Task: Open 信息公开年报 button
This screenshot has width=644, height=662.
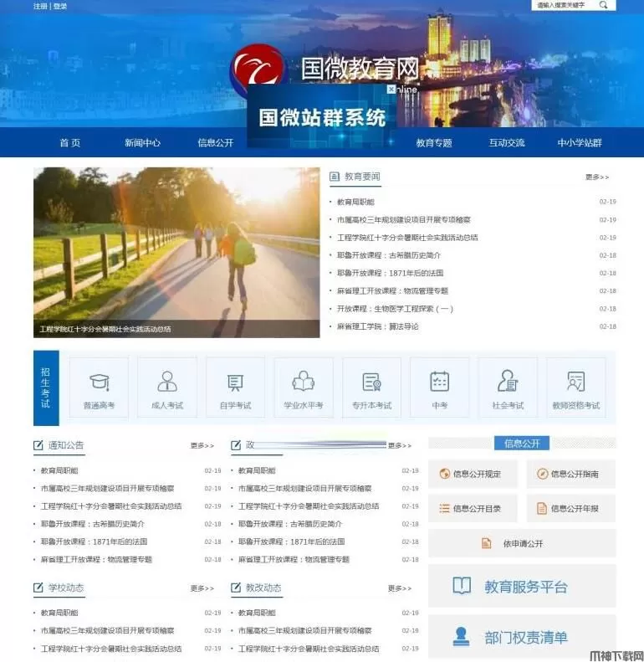Action: click(571, 508)
